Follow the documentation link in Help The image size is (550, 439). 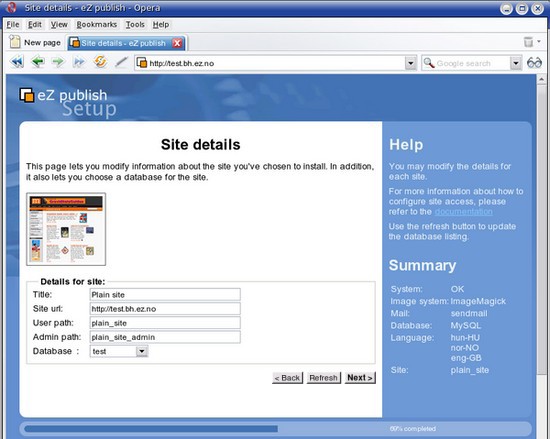(x=463, y=212)
